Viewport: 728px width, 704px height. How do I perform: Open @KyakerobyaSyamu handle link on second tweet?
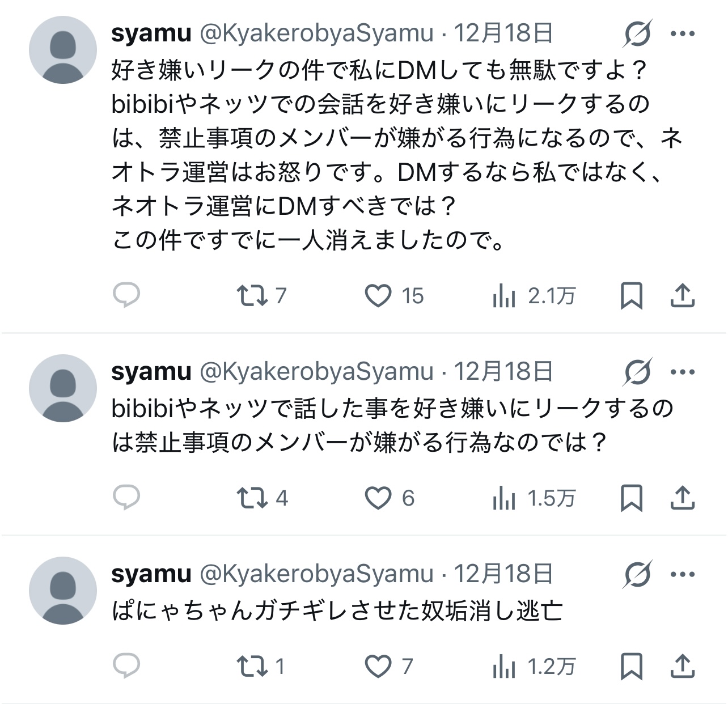pyautogui.click(x=316, y=372)
